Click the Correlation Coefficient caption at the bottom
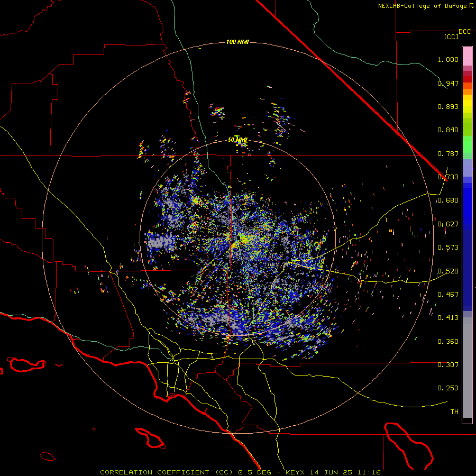 click(x=240, y=472)
